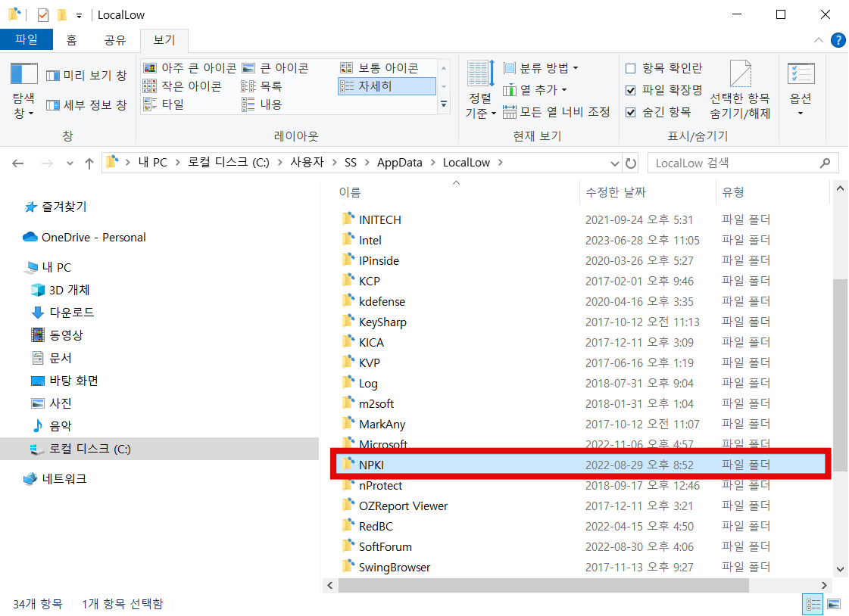Select 작은 아이콘 layout
The height and width of the screenshot is (616, 849).
coord(183,86)
